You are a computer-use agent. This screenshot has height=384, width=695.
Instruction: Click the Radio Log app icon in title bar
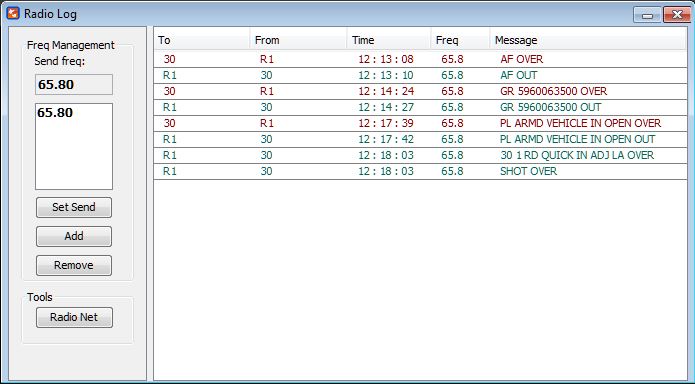[x=13, y=13]
